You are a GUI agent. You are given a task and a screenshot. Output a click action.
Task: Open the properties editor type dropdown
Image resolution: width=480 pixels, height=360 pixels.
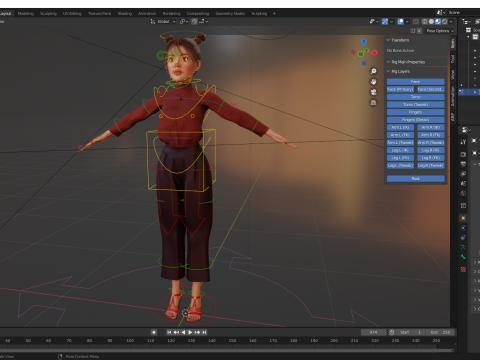pos(466,129)
